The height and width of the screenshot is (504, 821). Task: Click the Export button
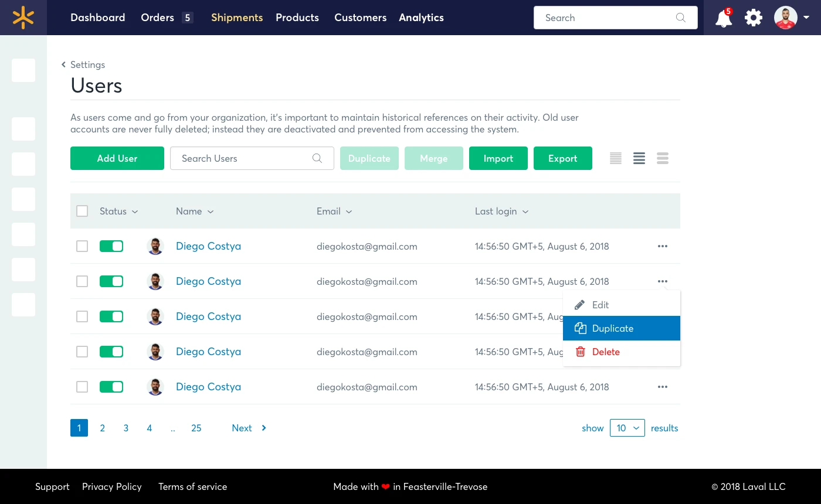tap(562, 158)
